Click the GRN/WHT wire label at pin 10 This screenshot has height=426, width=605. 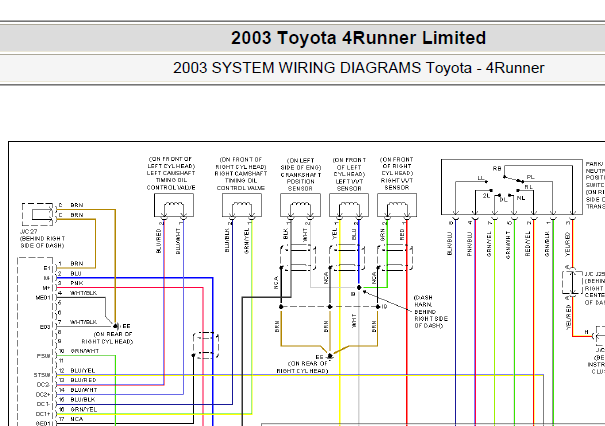[x=84, y=351]
